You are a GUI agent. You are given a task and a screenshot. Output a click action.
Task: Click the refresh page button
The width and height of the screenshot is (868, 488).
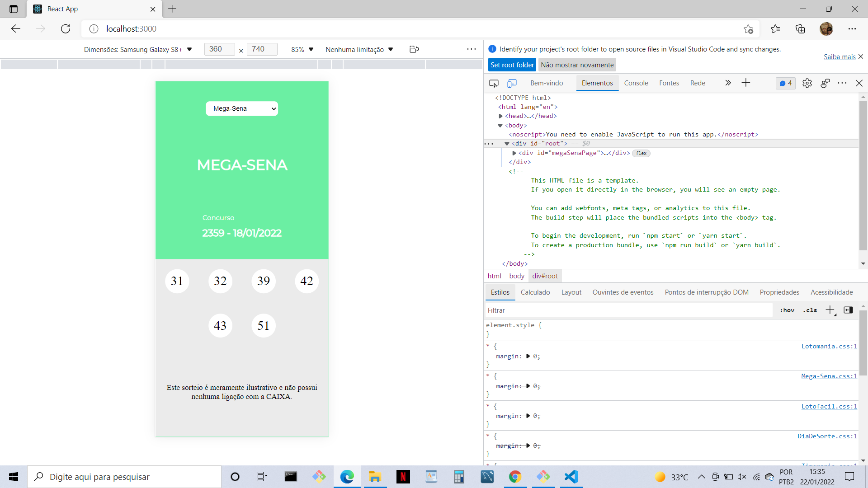pyautogui.click(x=66, y=29)
